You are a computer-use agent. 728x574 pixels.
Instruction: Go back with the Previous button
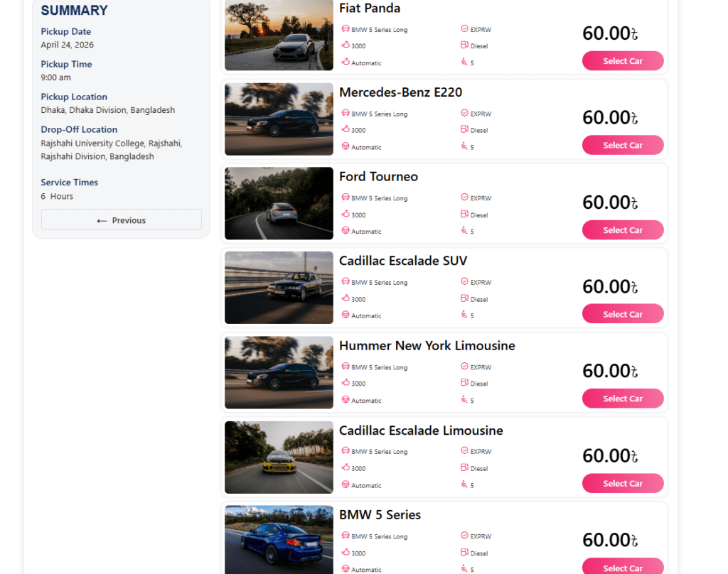click(121, 220)
